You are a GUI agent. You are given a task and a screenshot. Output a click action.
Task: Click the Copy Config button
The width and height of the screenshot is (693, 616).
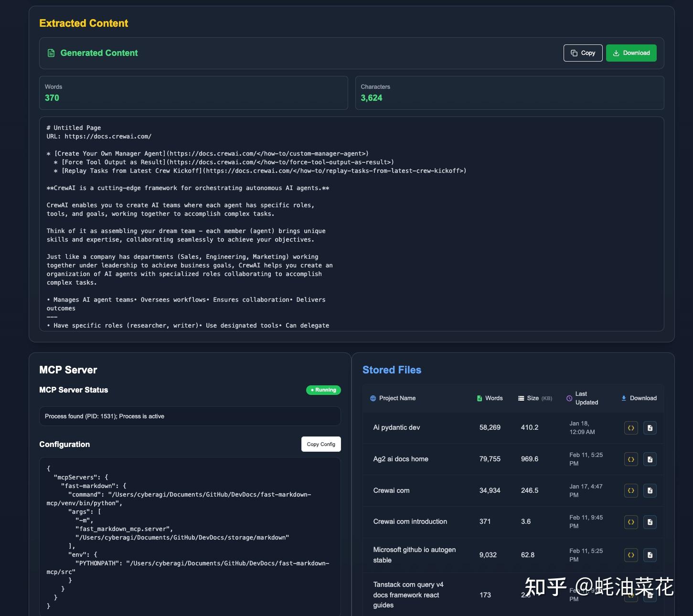[320, 444]
